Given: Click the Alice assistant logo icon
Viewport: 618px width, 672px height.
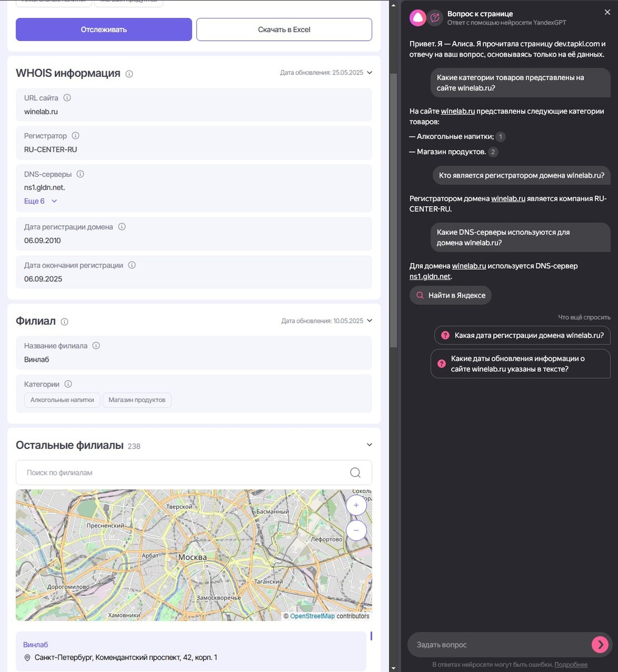Looking at the screenshot, I should (418, 18).
